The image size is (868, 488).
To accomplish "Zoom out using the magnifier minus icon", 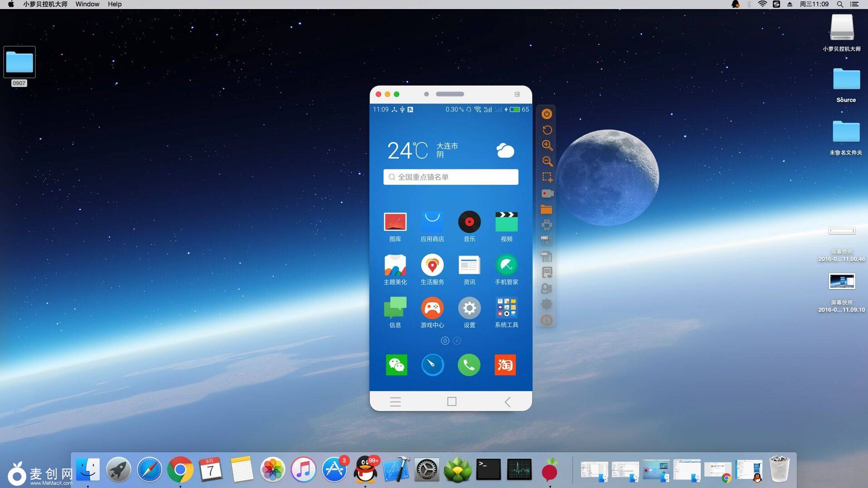I will 547,161.
